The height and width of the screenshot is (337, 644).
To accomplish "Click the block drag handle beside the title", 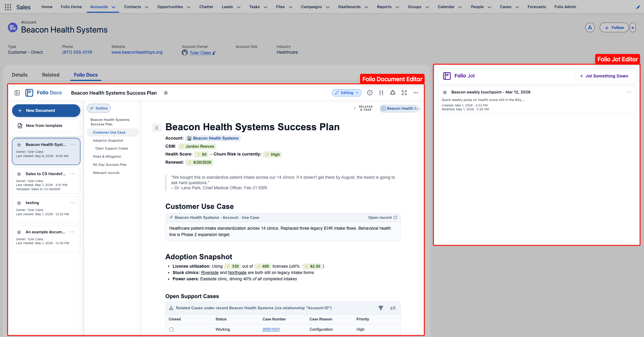I will click(156, 128).
